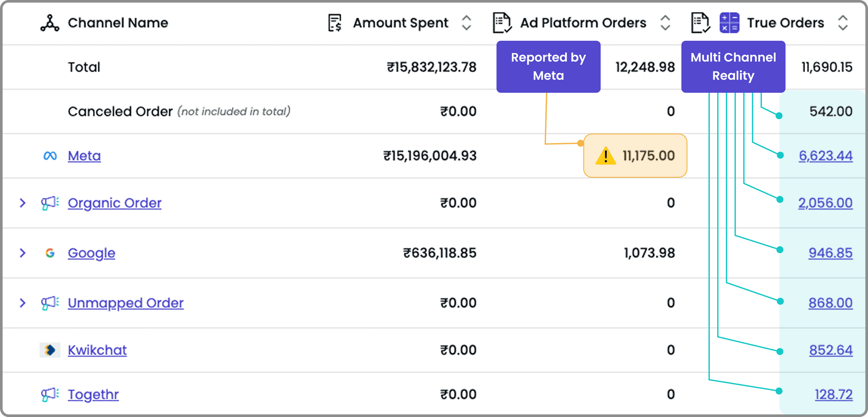868x417 pixels.
Task: Open Meta true orders value 6,623.44
Action: click(825, 156)
